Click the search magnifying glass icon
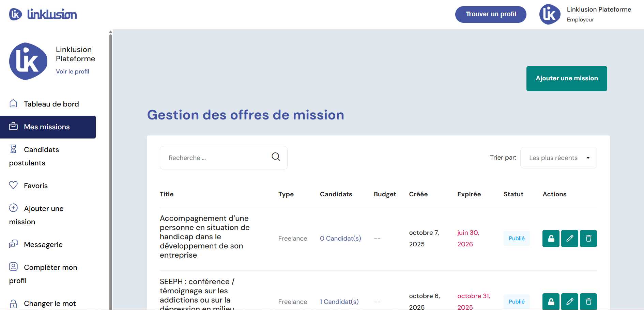The height and width of the screenshot is (310, 644). pos(276,157)
